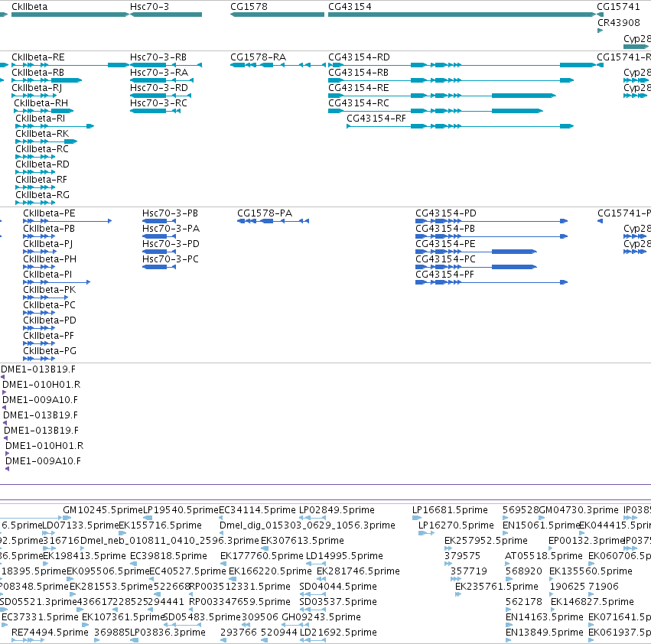
Task: Click EST label EN13849.5prime
Action: pyautogui.click(x=545, y=633)
